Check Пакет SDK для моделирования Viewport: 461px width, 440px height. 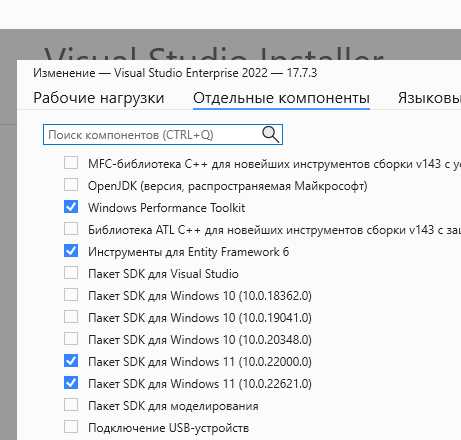pyautogui.click(x=71, y=405)
